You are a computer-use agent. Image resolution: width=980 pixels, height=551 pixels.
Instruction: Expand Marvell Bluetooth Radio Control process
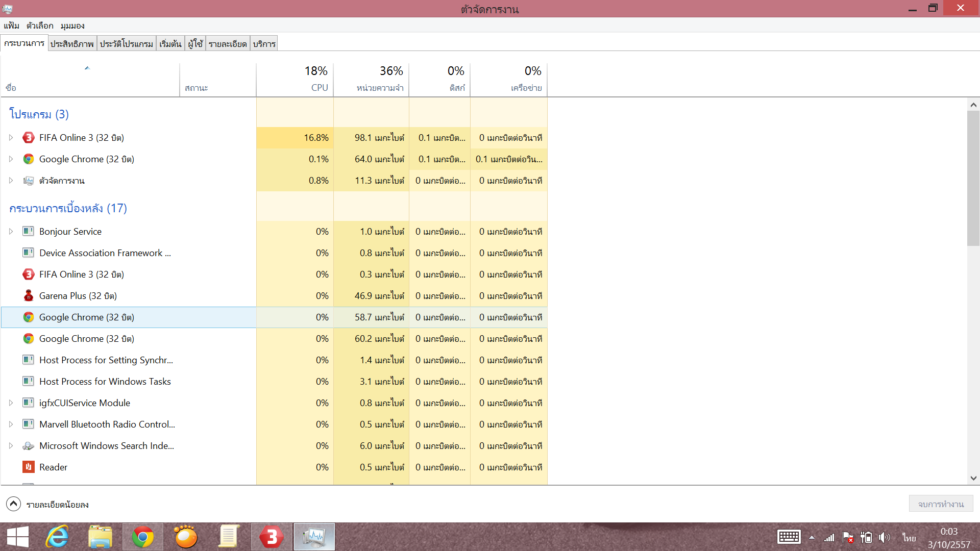tap(11, 424)
